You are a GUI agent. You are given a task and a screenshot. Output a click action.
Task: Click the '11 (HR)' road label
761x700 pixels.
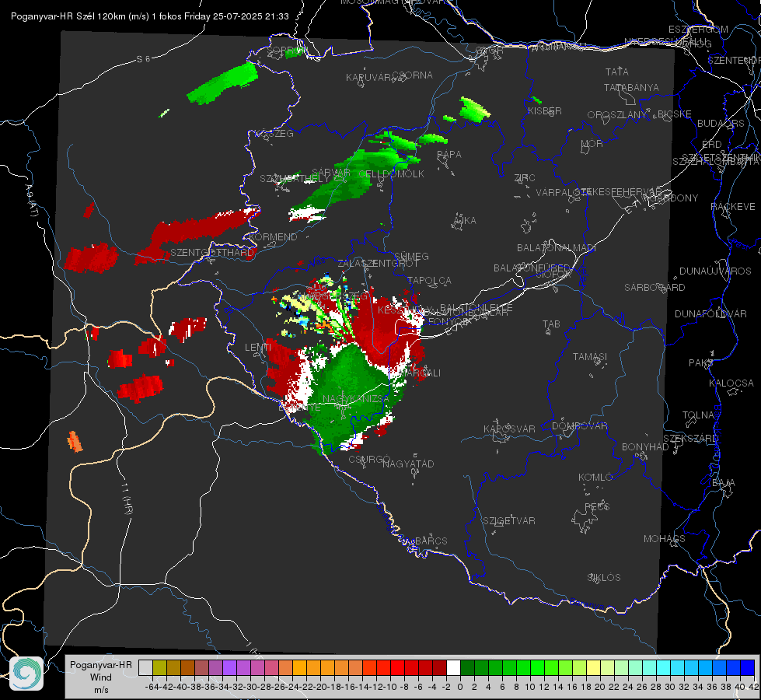127,499
